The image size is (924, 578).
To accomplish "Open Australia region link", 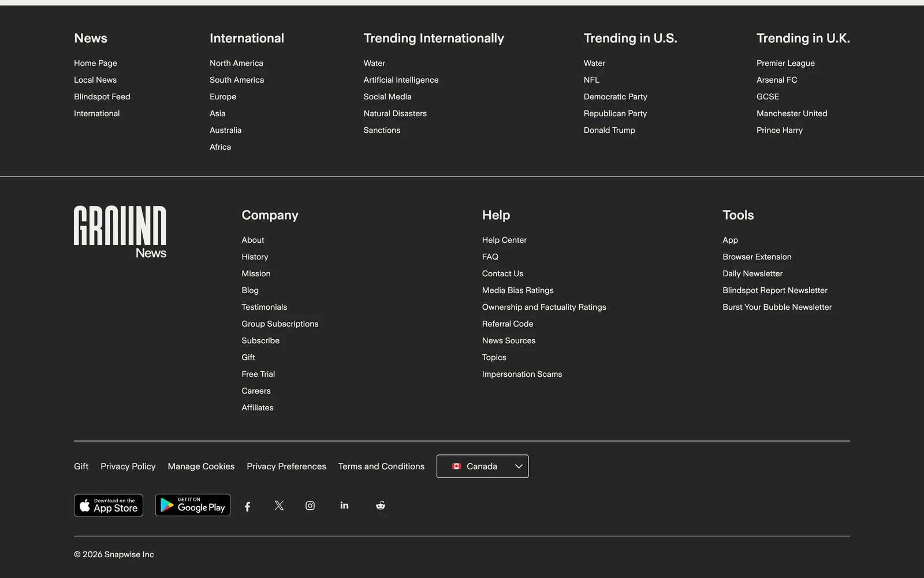I will point(226,130).
